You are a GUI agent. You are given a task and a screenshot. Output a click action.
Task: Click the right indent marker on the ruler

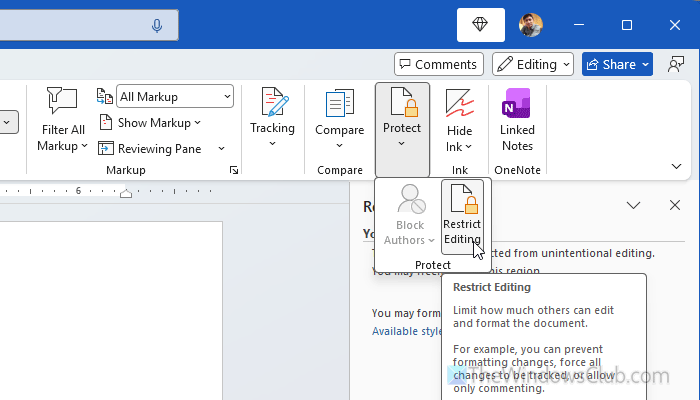(x=126, y=193)
